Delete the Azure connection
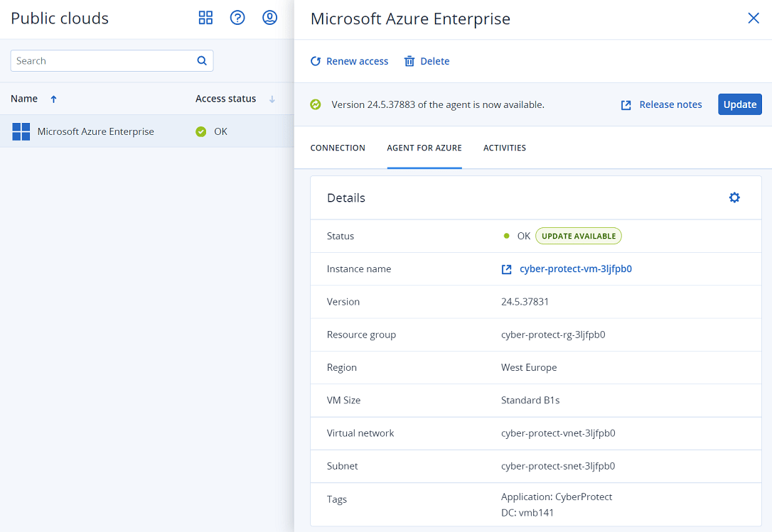This screenshot has width=772, height=532. pos(427,61)
